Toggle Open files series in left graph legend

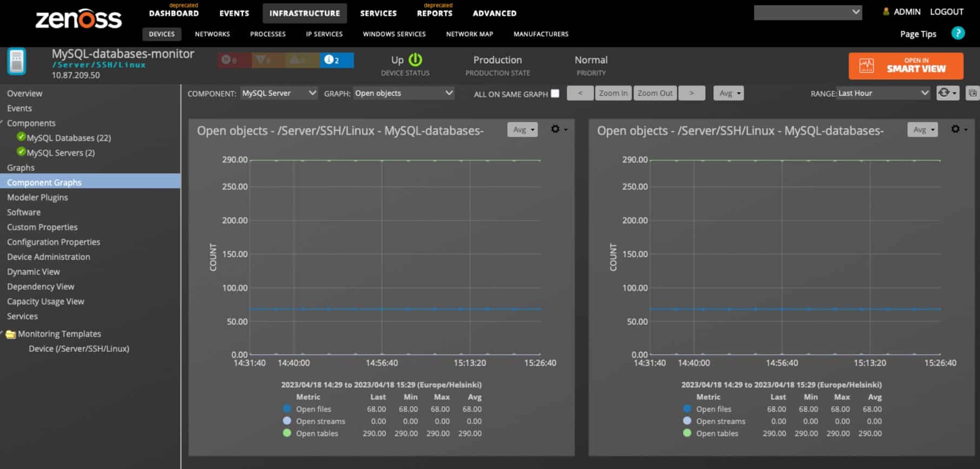click(x=287, y=409)
